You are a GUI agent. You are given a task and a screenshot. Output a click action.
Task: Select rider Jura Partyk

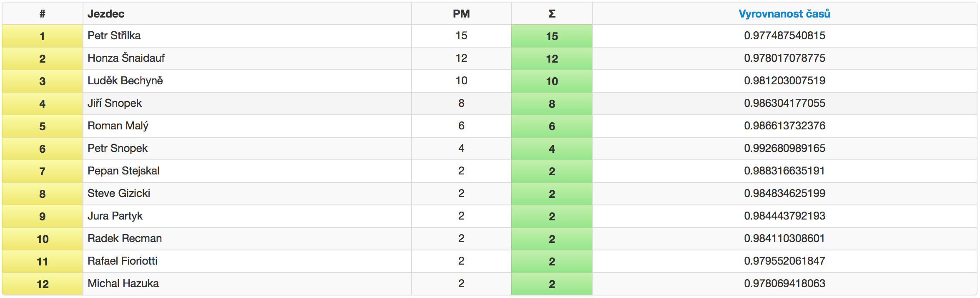[115, 216]
